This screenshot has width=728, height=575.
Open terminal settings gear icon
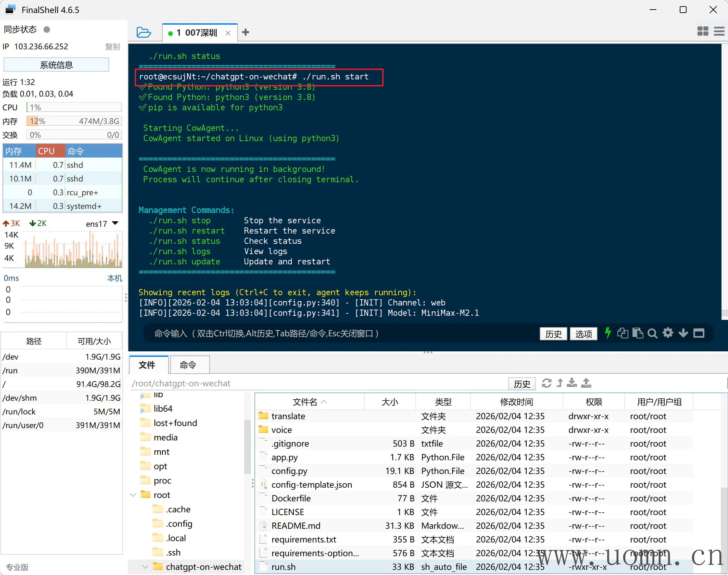(x=668, y=333)
